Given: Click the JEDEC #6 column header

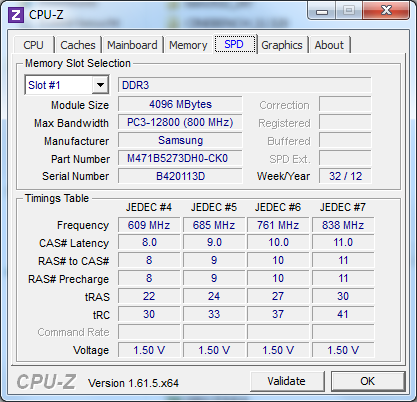Looking at the screenshot, I should pyautogui.click(x=278, y=207).
